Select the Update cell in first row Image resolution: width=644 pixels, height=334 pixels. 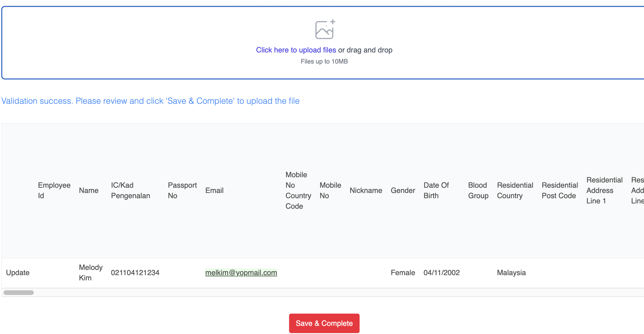pyautogui.click(x=18, y=273)
